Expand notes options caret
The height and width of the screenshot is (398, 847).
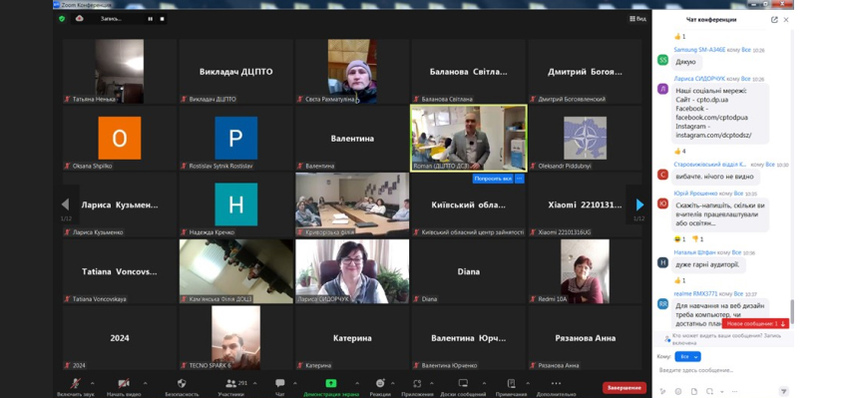527,383
